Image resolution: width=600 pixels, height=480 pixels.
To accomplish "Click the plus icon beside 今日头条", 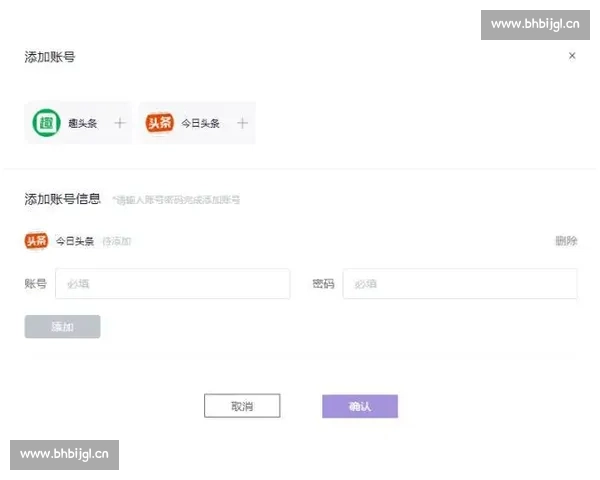I will 242,123.
